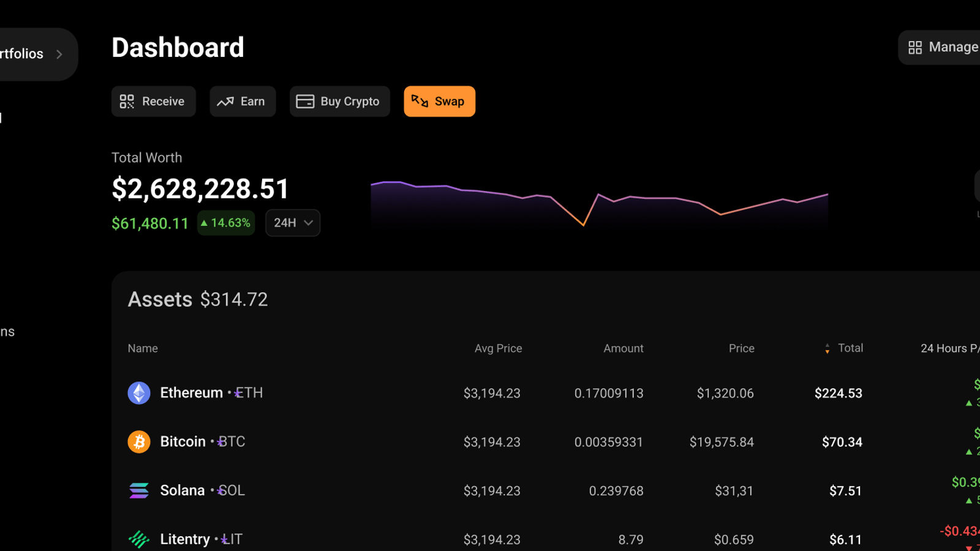This screenshot has height=551, width=980.
Task: Select the Ethereum ETH row name
Action: point(211,393)
